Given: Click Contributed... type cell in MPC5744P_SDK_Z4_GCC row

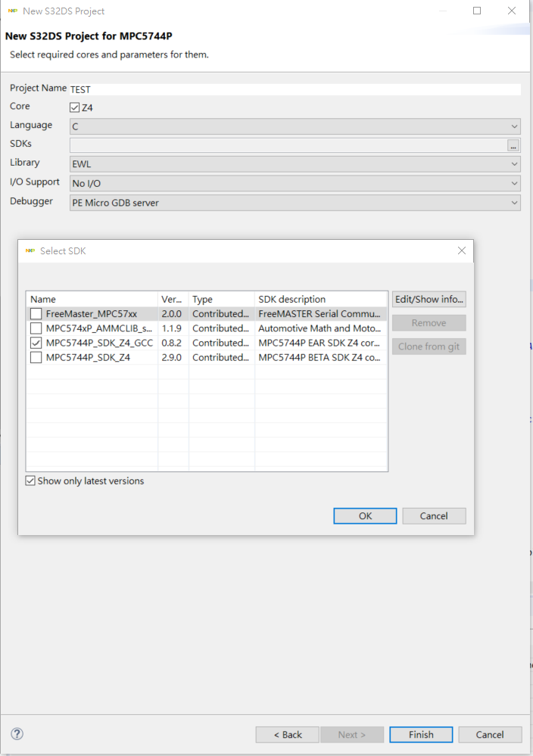Looking at the screenshot, I should [220, 343].
